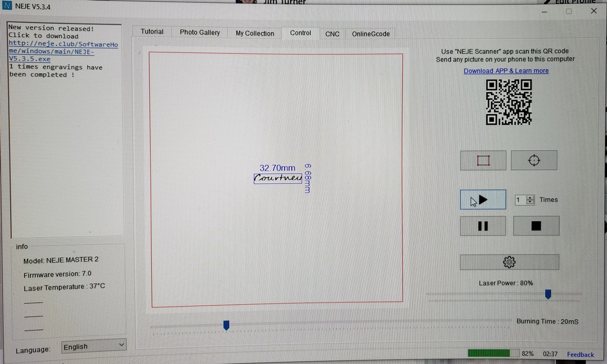Screen dimensions: 607x364
Task: Go to the CNC tab
Action: pyautogui.click(x=332, y=34)
